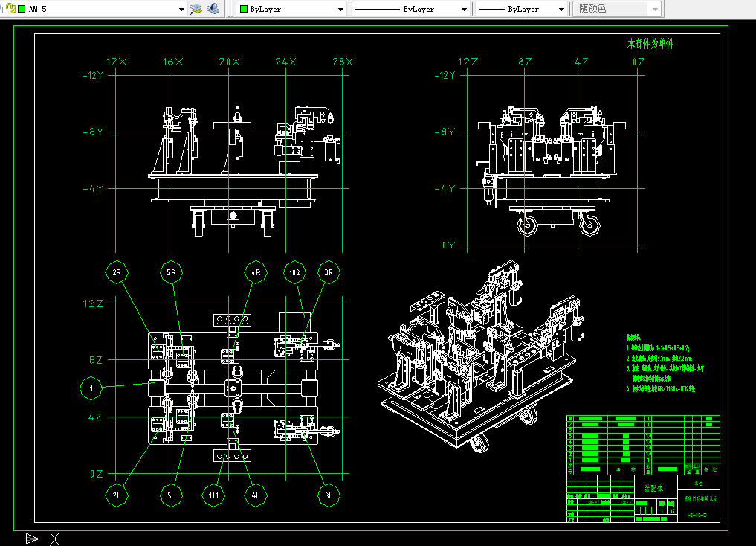Click Make Object's Layer Current icon

(x=196, y=9)
